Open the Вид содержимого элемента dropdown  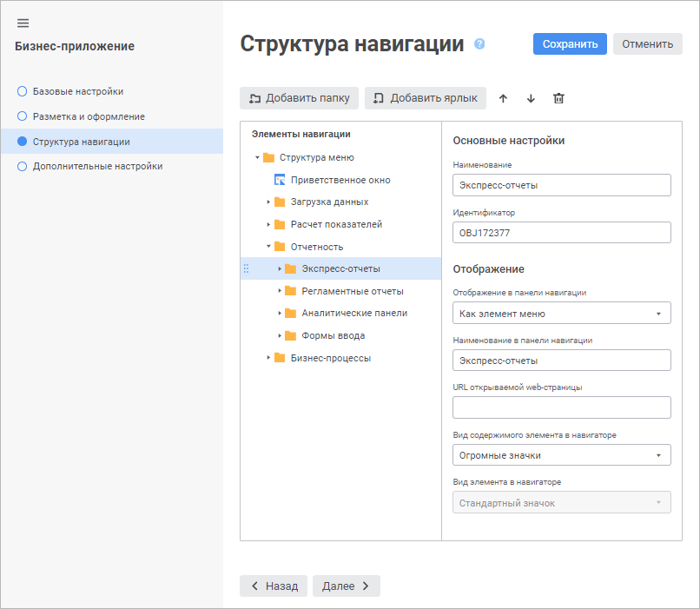click(x=561, y=455)
